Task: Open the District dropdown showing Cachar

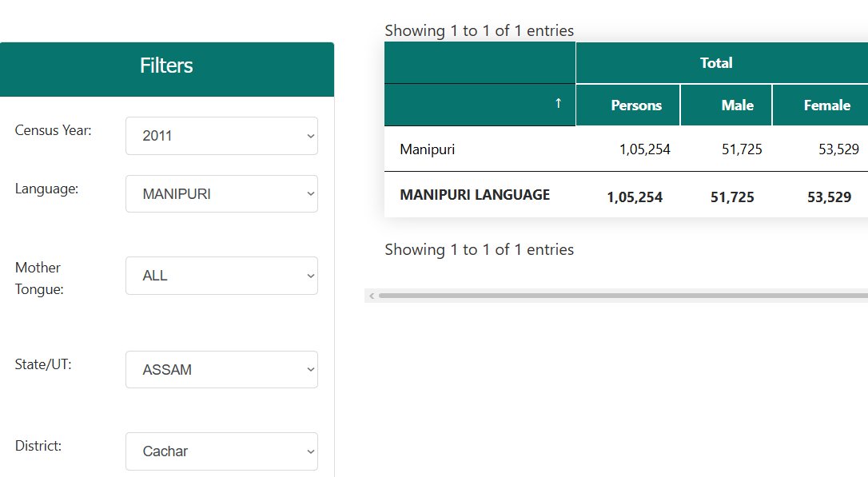Action: (x=221, y=451)
